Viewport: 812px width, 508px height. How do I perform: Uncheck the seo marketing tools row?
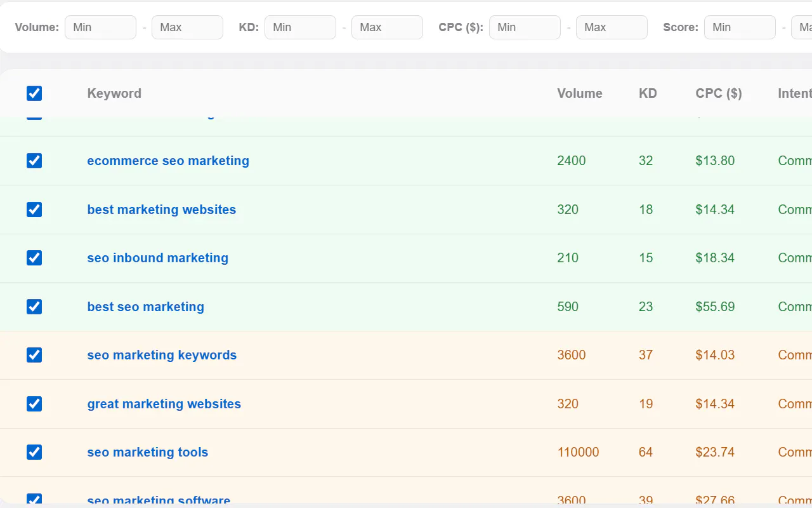pyautogui.click(x=34, y=452)
